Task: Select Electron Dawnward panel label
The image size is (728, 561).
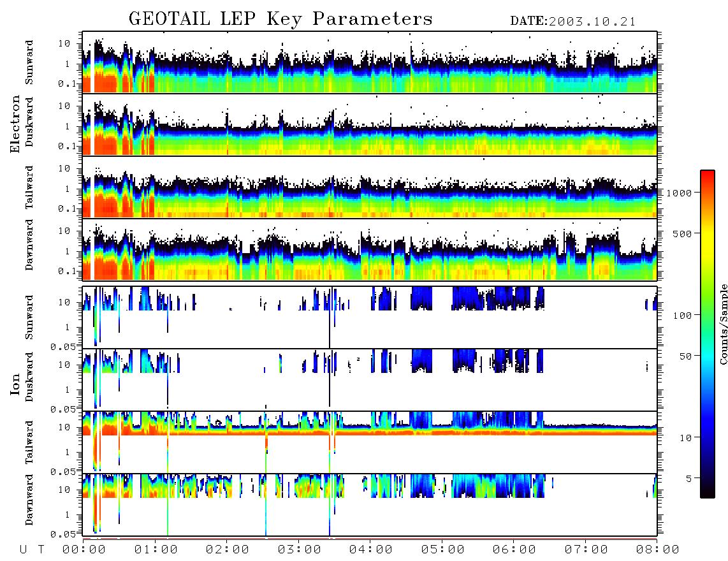Action: point(29,245)
